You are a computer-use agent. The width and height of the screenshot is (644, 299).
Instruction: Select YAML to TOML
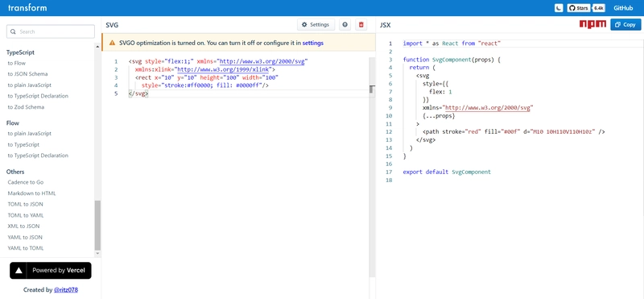coord(26,248)
